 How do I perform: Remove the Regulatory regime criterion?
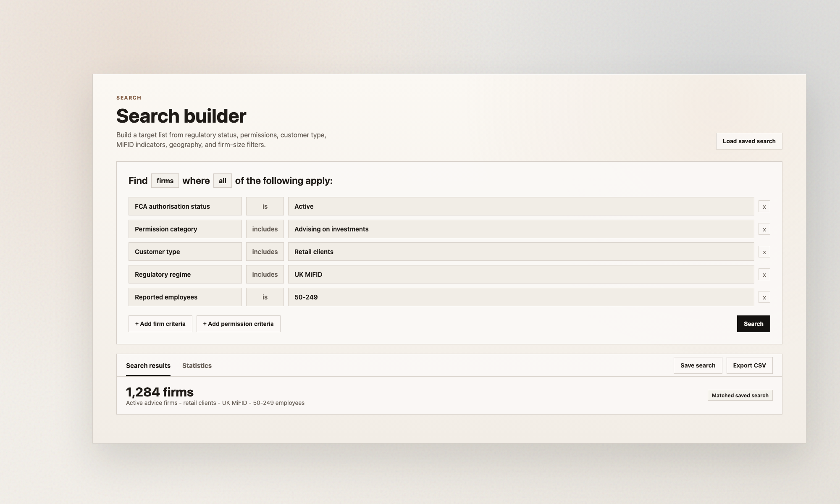pos(764,274)
